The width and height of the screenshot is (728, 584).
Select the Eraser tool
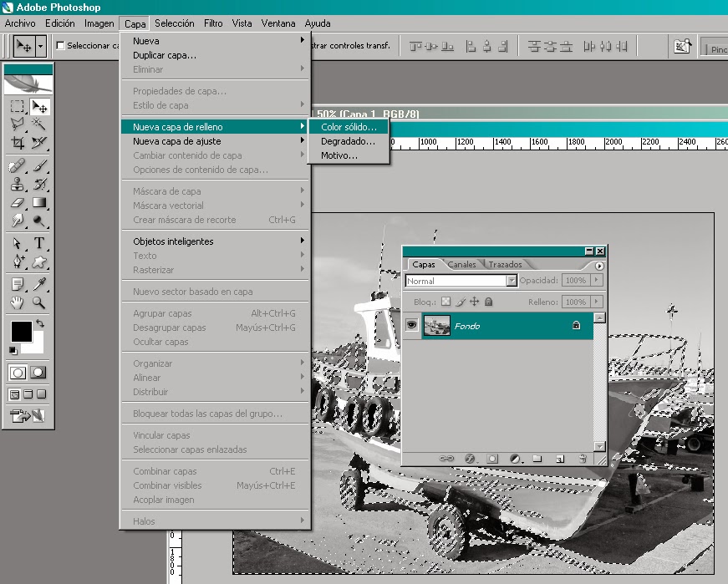pyautogui.click(x=18, y=202)
